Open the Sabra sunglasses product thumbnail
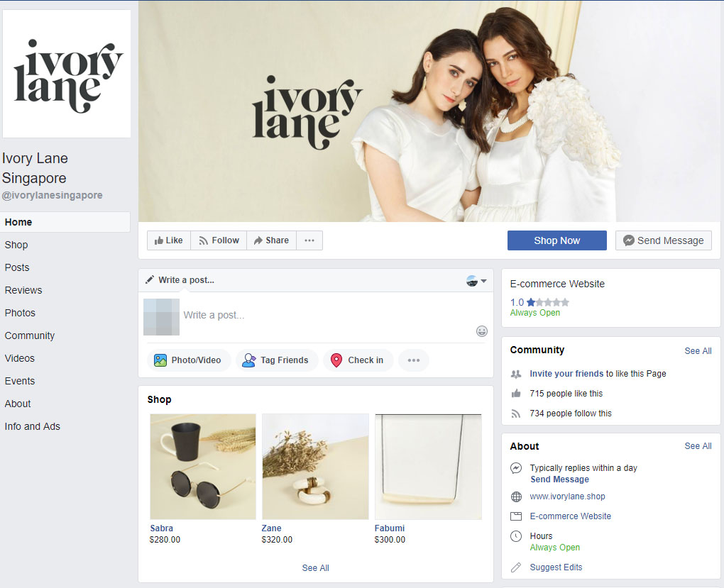 click(203, 467)
